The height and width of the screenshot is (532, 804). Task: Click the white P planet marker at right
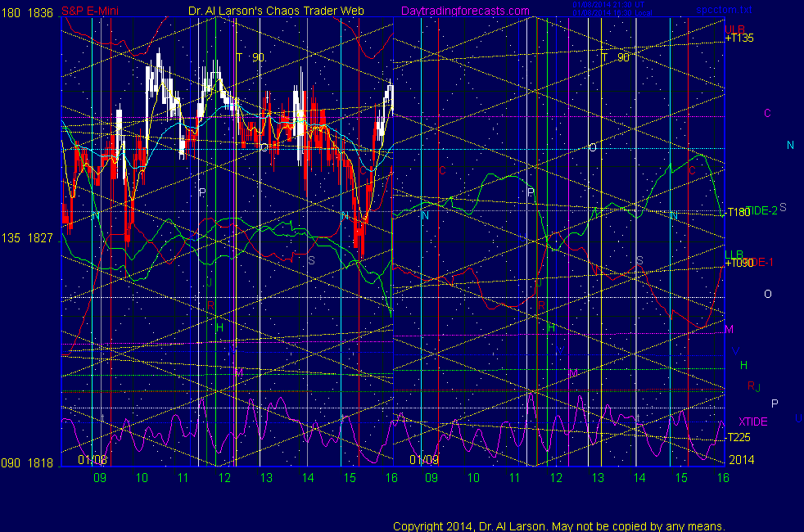click(x=775, y=403)
